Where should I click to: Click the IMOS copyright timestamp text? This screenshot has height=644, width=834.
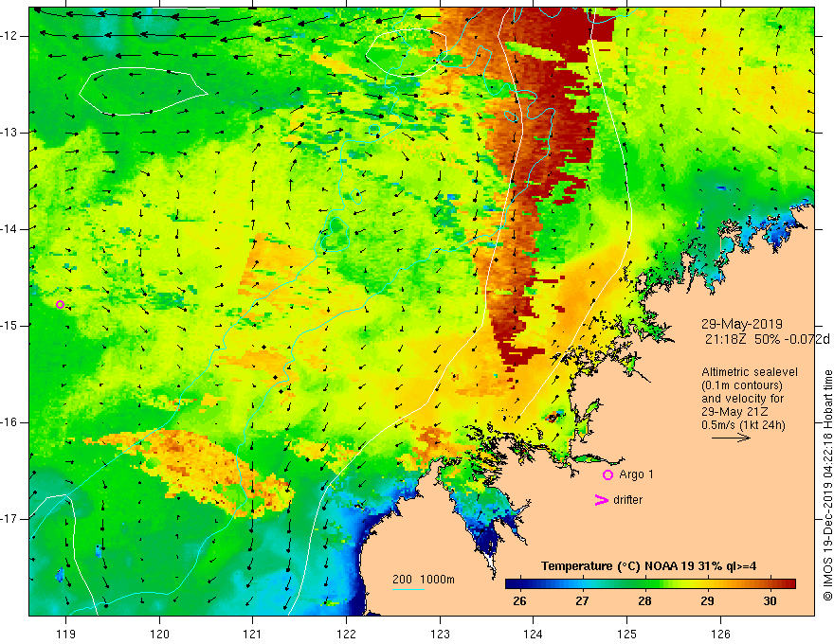(827, 485)
